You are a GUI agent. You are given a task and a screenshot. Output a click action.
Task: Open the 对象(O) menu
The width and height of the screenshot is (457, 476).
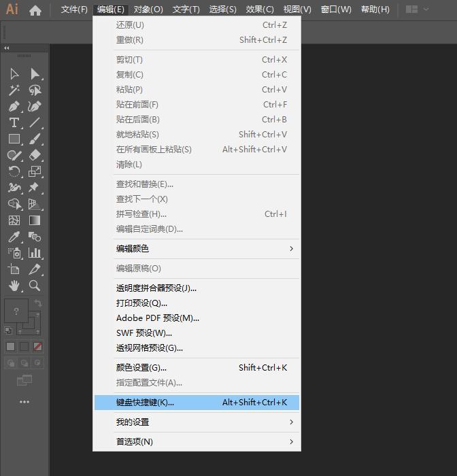coord(148,10)
